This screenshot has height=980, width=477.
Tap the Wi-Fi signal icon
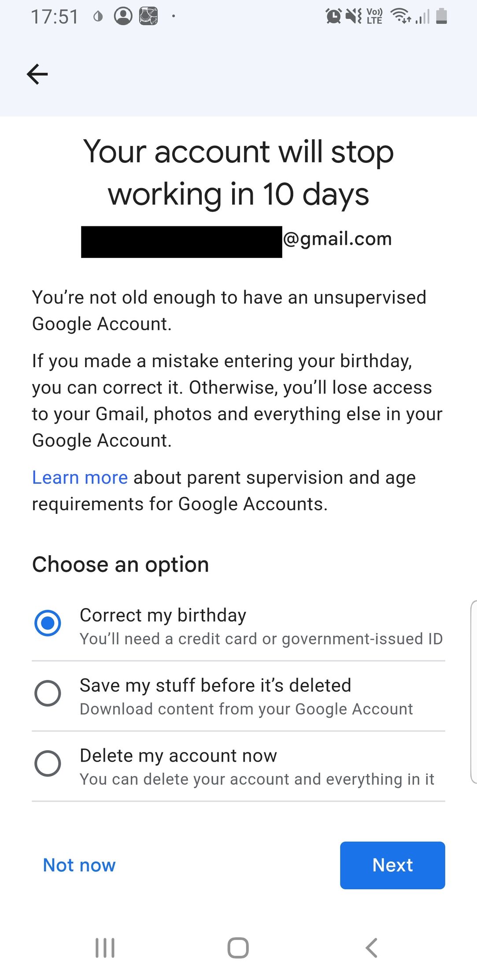(400, 17)
